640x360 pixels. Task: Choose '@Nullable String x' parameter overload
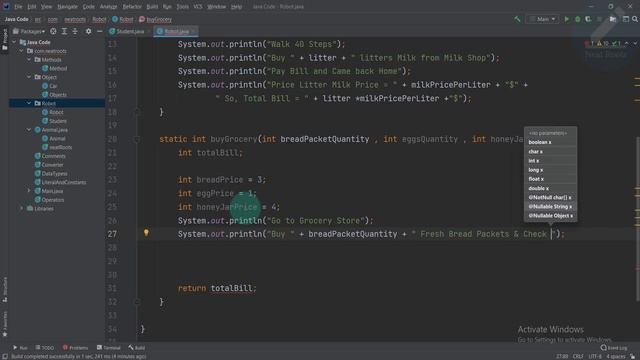point(550,207)
